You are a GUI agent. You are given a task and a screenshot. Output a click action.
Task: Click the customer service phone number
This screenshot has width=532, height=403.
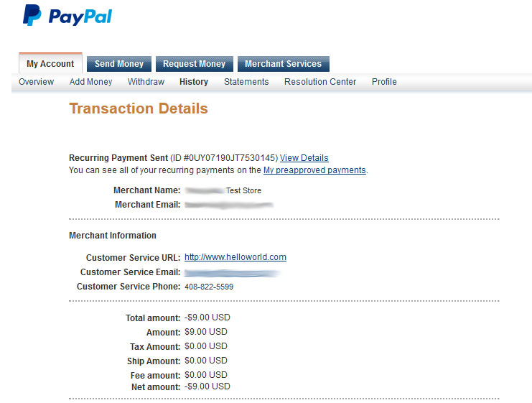(209, 287)
